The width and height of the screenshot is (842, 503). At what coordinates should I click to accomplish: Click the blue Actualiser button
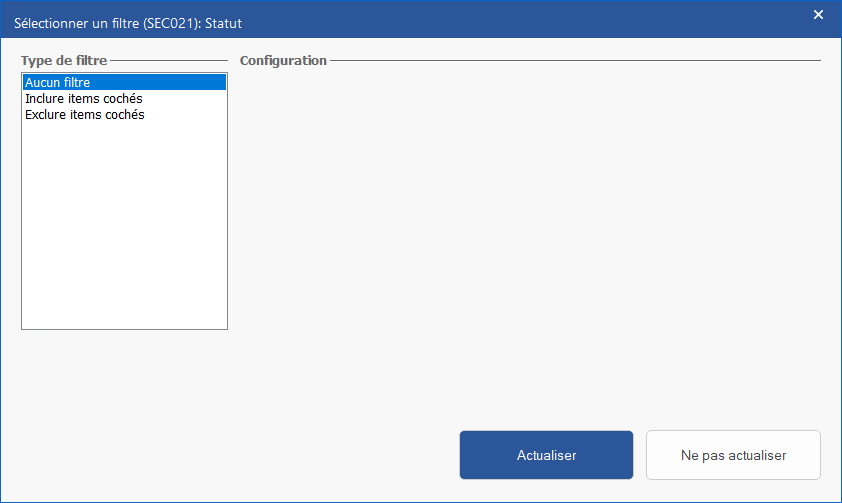coord(546,455)
